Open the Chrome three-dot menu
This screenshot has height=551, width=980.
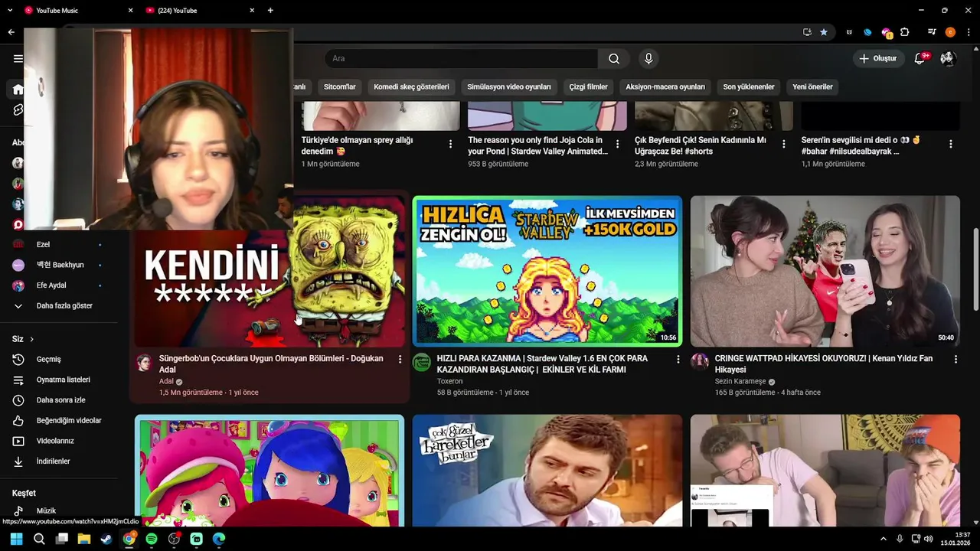click(969, 32)
